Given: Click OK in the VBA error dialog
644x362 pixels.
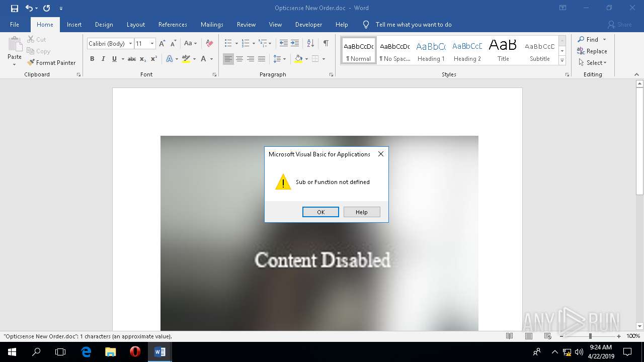Looking at the screenshot, I should click(320, 212).
